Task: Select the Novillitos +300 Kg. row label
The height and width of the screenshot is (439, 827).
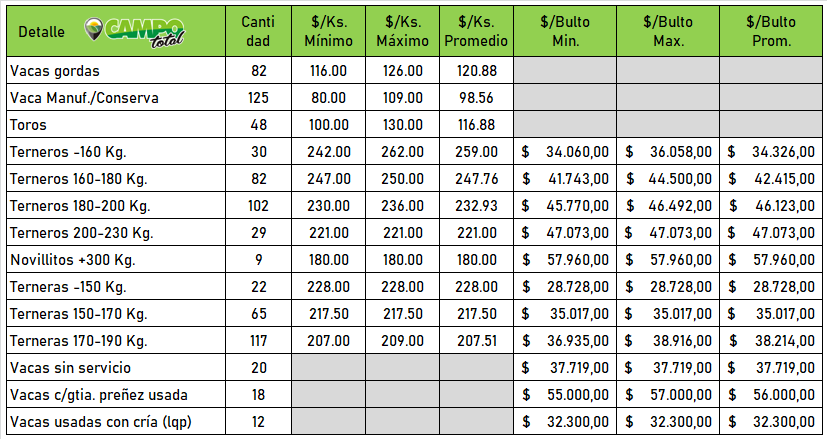Action: point(72,260)
